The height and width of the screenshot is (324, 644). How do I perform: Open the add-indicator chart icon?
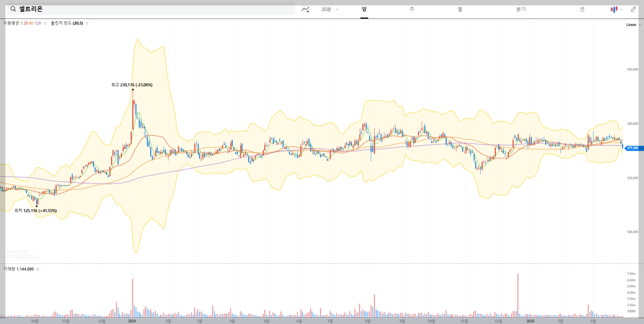(x=305, y=9)
